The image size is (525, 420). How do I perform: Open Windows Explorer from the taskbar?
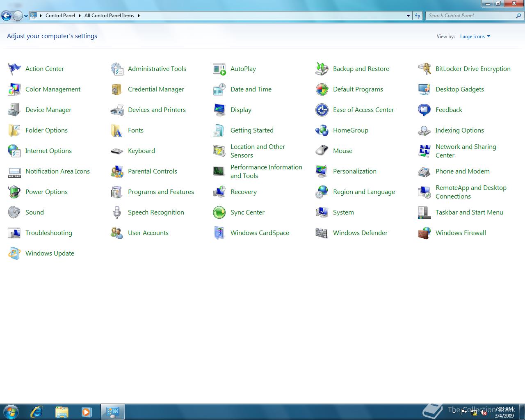click(62, 411)
